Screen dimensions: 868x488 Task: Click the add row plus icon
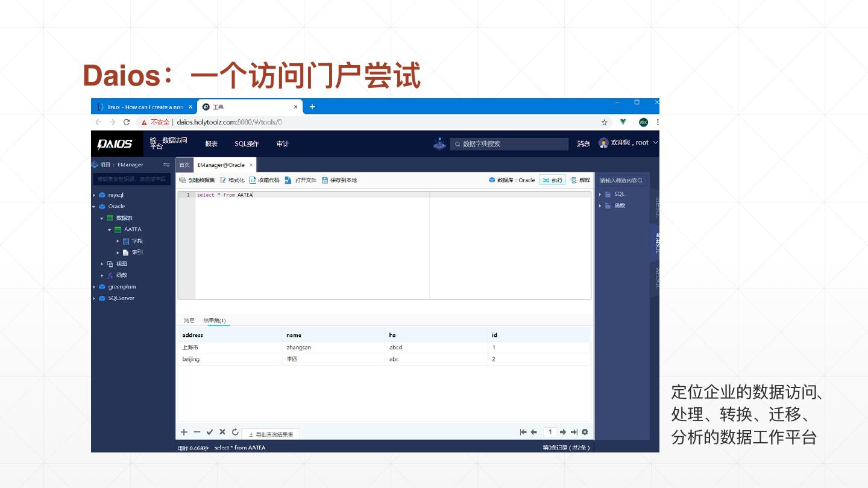(x=184, y=432)
